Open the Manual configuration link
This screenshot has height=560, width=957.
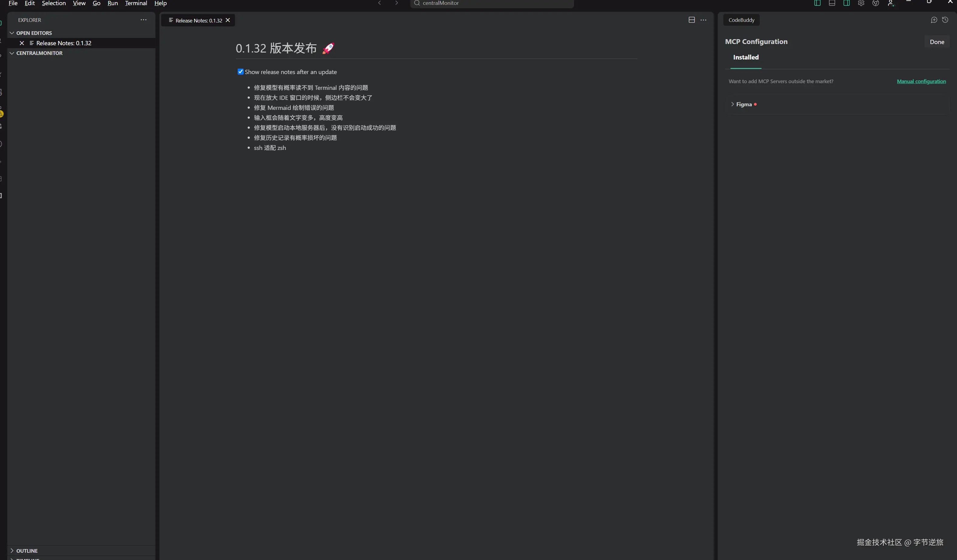click(921, 81)
